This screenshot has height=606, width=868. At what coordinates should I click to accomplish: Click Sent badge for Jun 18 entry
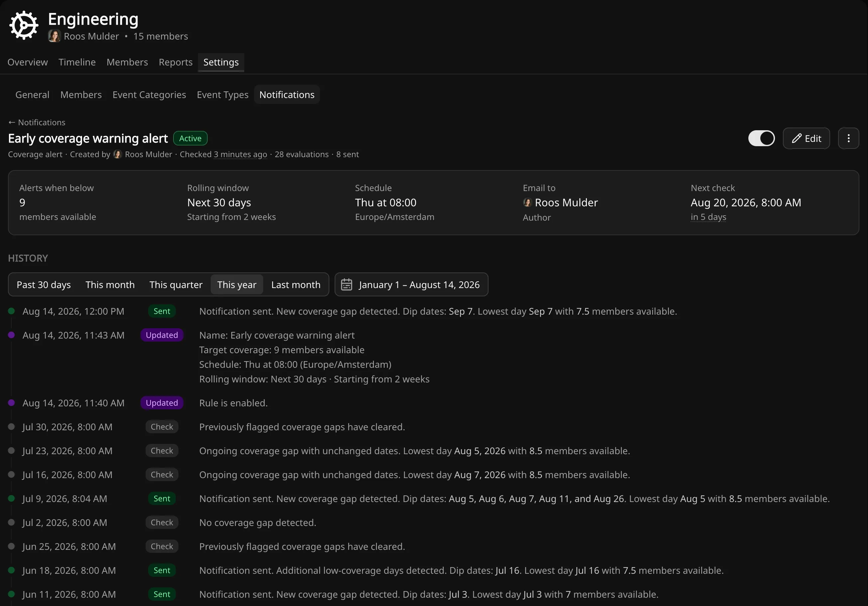click(162, 570)
